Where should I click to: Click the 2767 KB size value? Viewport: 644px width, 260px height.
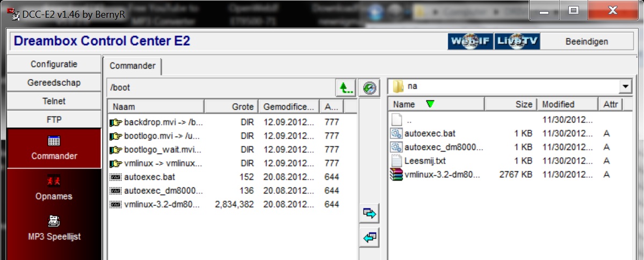[x=516, y=175]
